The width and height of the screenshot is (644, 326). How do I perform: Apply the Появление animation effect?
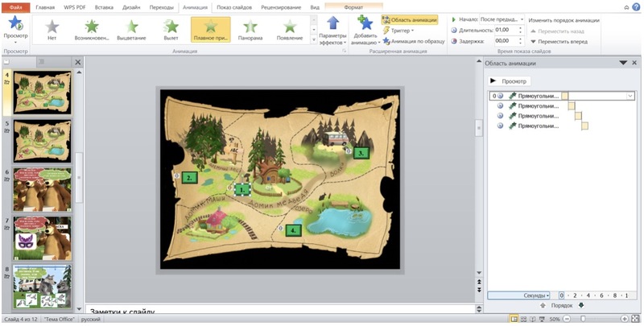[x=290, y=30]
